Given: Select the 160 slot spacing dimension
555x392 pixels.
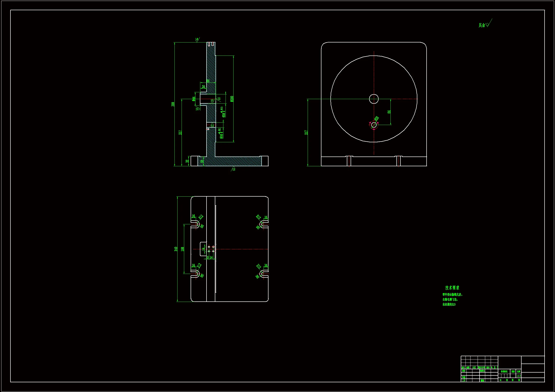Looking at the screenshot, I should (183, 249).
